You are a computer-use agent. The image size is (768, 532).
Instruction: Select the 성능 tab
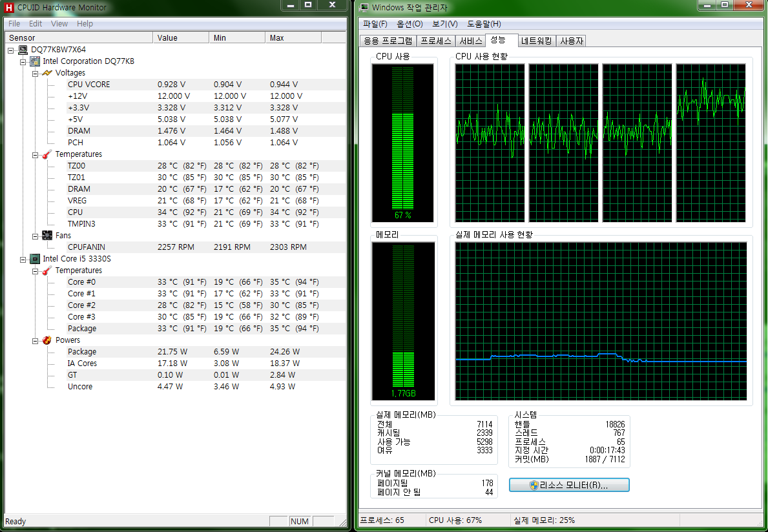(x=501, y=40)
